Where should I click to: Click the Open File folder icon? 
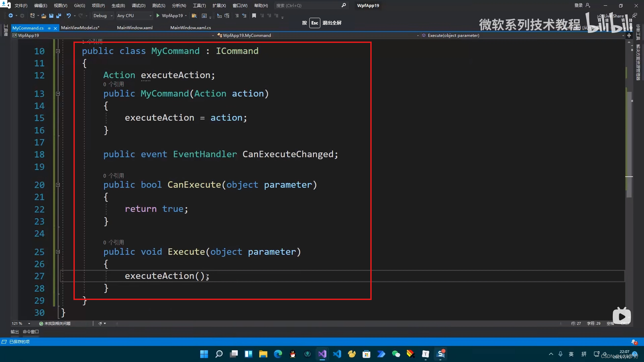pos(44,16)
